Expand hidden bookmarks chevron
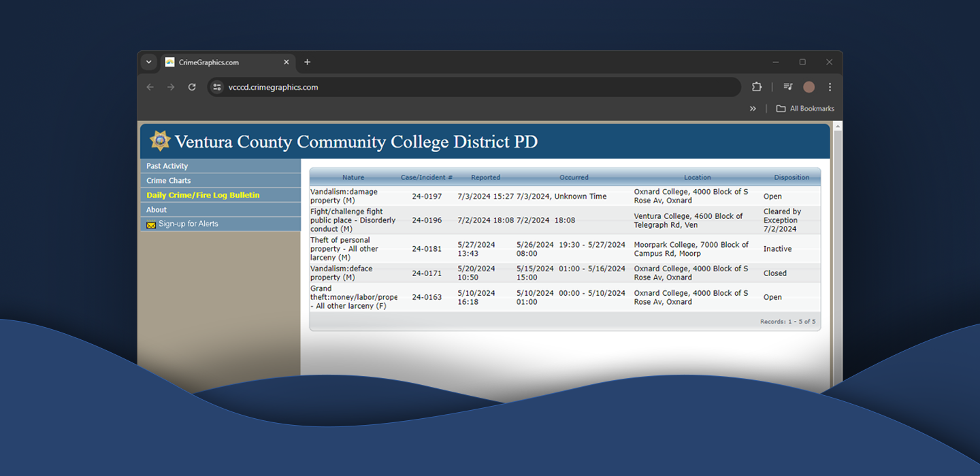The height and width of the screenshot is (476, 980). [753, 109]
